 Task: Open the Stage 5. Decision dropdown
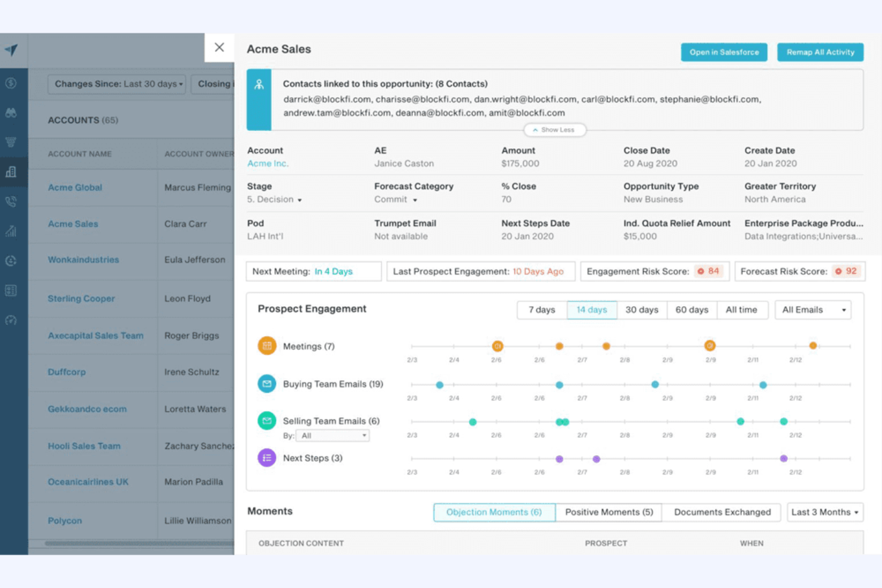[275, 200]
